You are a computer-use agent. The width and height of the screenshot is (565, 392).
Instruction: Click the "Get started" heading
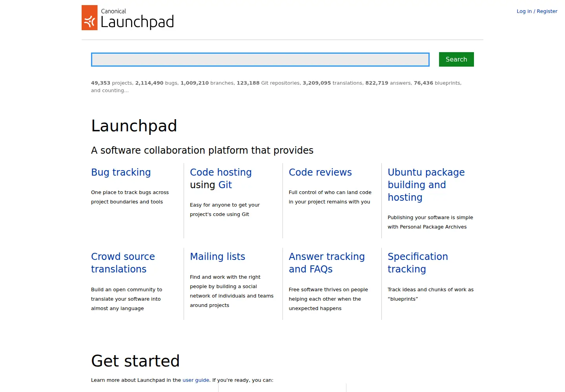point(135,361)
